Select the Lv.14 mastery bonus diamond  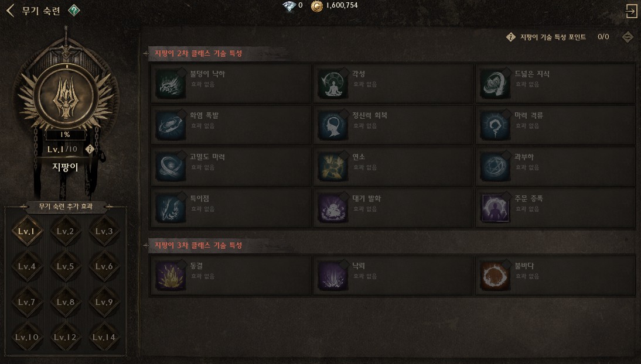pos(104,337)
